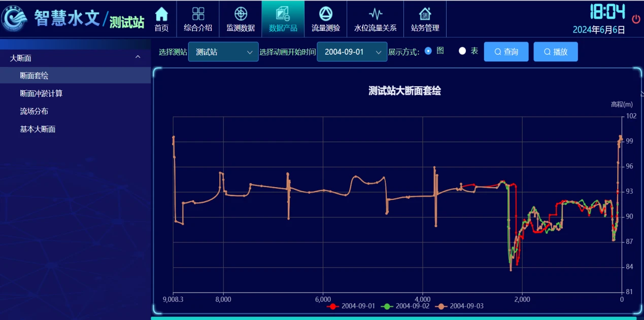Click the 查询 query button
The width and height of the screenshot is (644, 320).
pos(506,51)
